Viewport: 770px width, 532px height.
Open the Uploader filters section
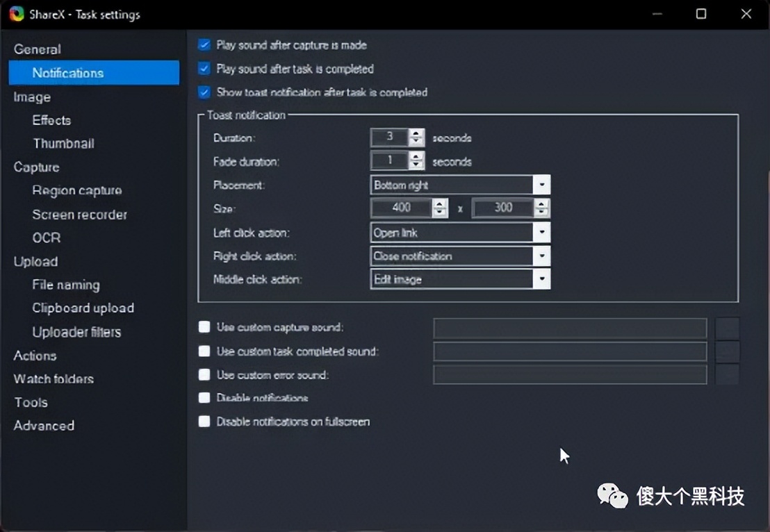76,332
